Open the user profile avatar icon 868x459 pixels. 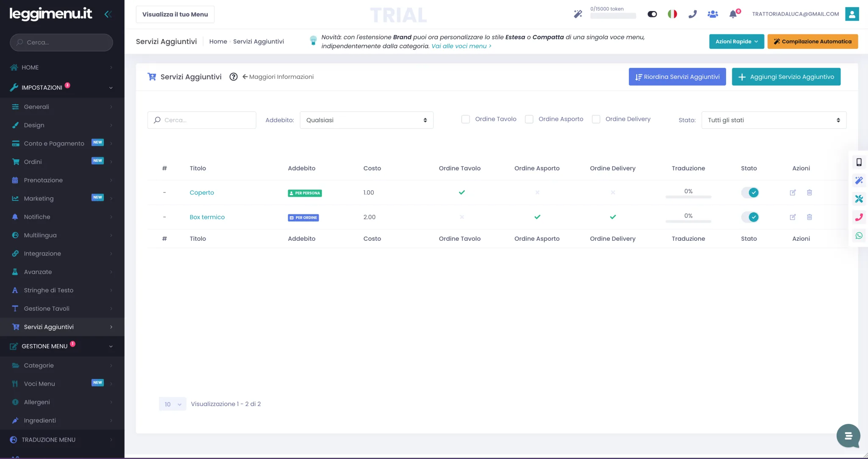point(852,14)
